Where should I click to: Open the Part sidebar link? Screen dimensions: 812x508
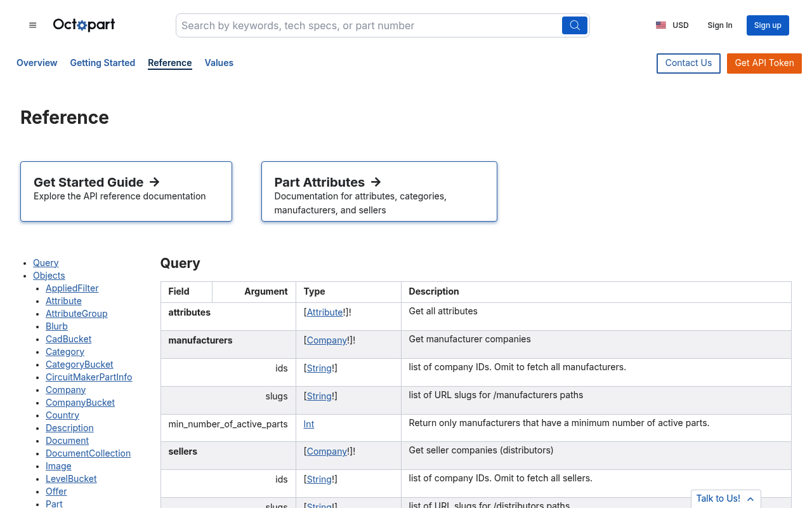pos(54,504)
